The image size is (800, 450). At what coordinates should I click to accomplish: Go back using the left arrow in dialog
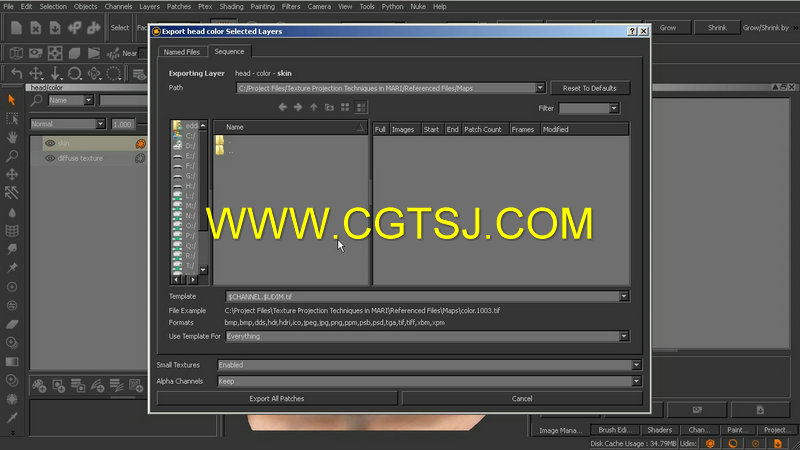point(283,107)
